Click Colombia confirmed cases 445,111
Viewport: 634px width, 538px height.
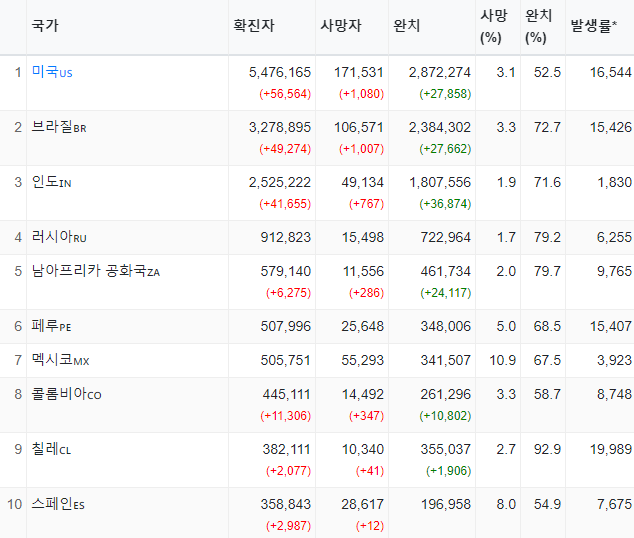[x=286, y=394]
